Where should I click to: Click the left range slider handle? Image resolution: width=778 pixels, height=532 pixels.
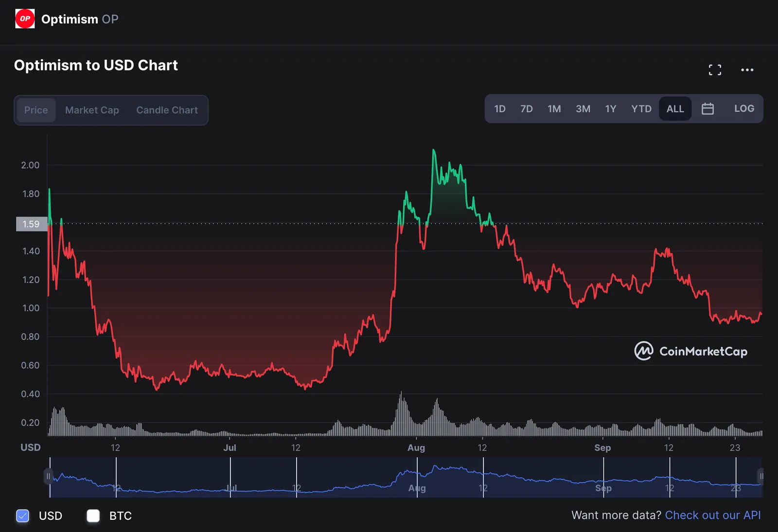coord(48,476)
